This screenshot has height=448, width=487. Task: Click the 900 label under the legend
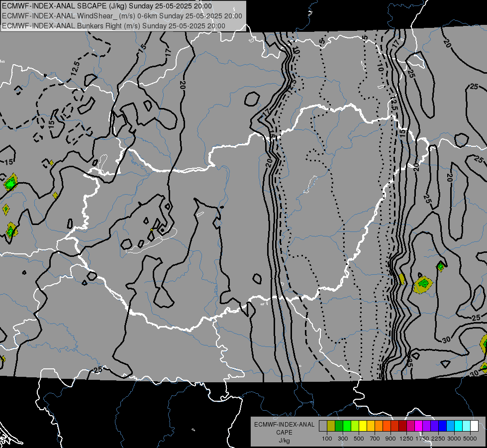tap(390, 439)
